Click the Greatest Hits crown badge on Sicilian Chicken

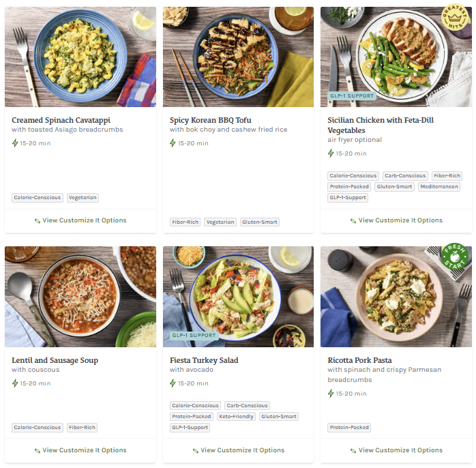453,16
